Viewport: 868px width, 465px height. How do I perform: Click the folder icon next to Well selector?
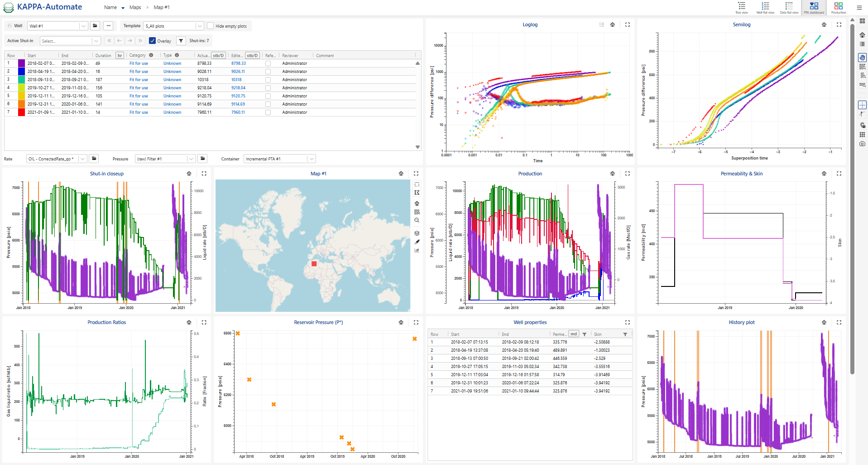point(95,26)
